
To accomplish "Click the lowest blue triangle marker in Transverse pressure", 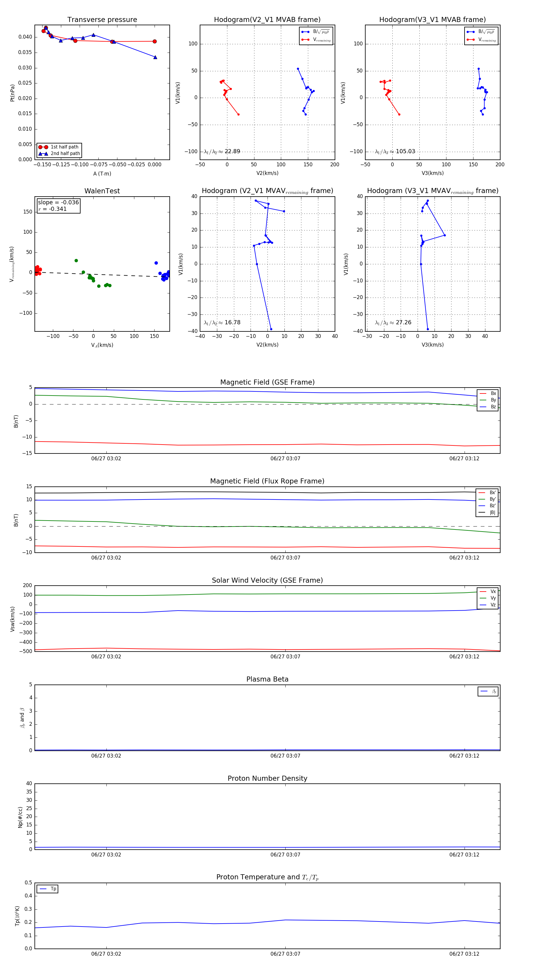I will click(x=155, y=57).
